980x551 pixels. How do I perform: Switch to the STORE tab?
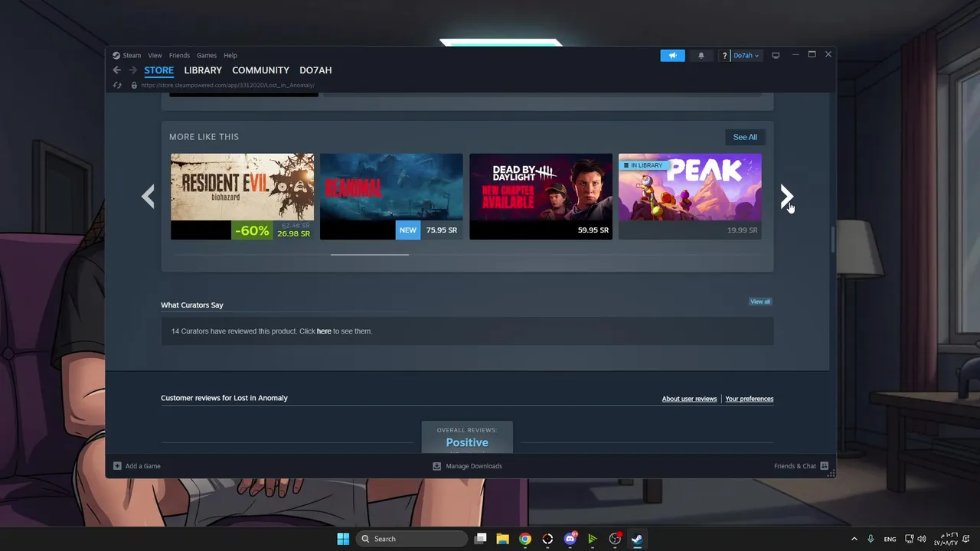pyautogui.click(x=159, y=70)
